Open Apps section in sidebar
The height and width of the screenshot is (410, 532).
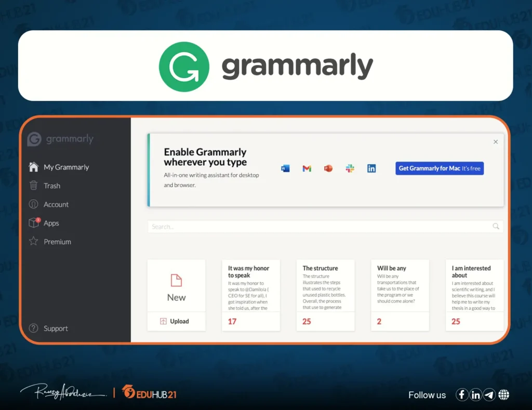coord(51,223)
